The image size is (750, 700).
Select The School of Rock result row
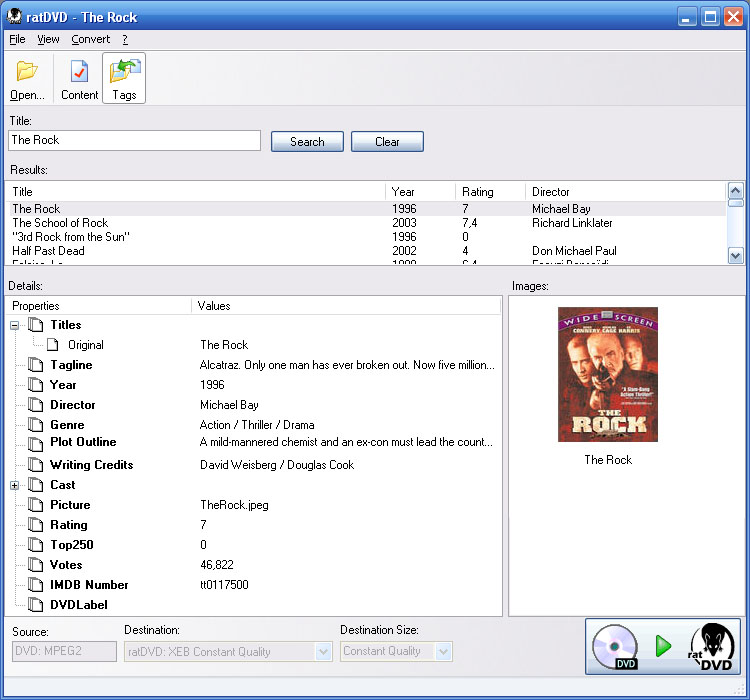coord(60,223)
